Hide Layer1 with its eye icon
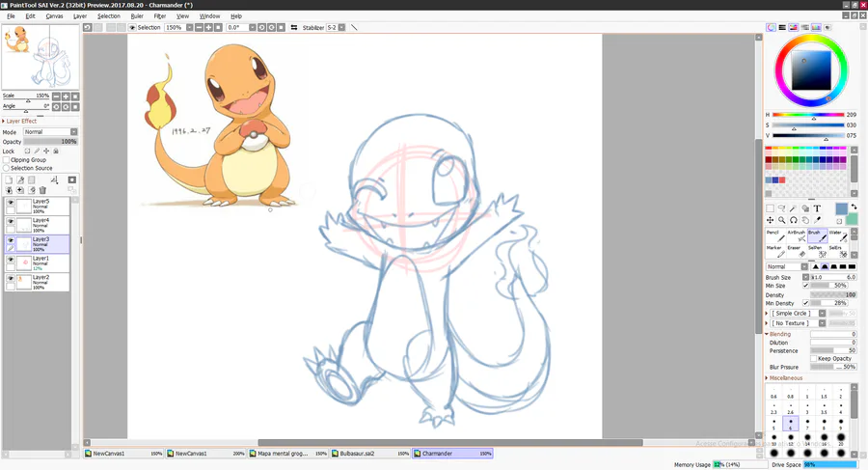The width and height of the screenshot is (868, 470). (11, 260)
